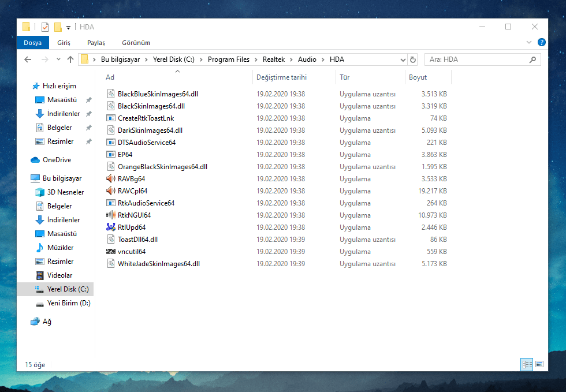Click the Ara: HDA search field
This screenshot has width=566, height=392.
coord(483,59)
